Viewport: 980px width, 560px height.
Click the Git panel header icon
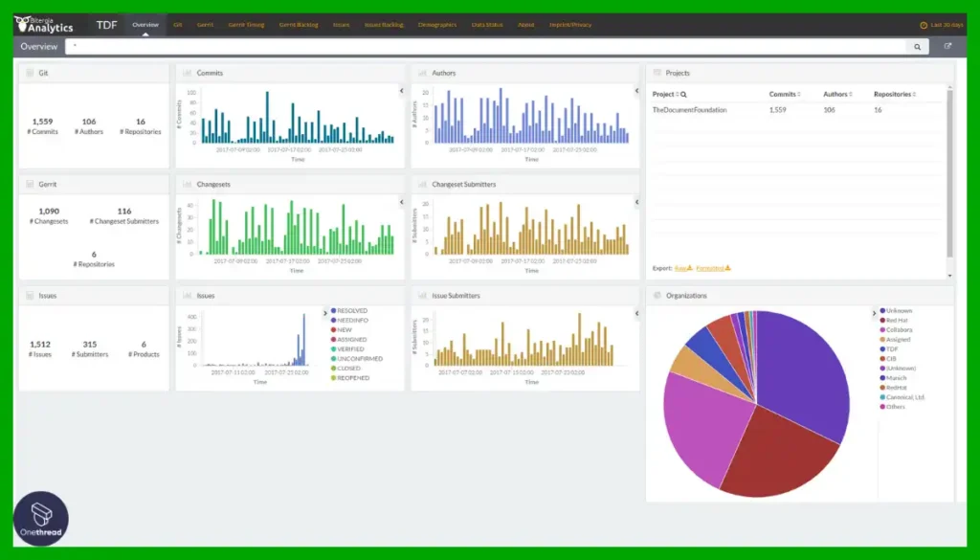30,73
